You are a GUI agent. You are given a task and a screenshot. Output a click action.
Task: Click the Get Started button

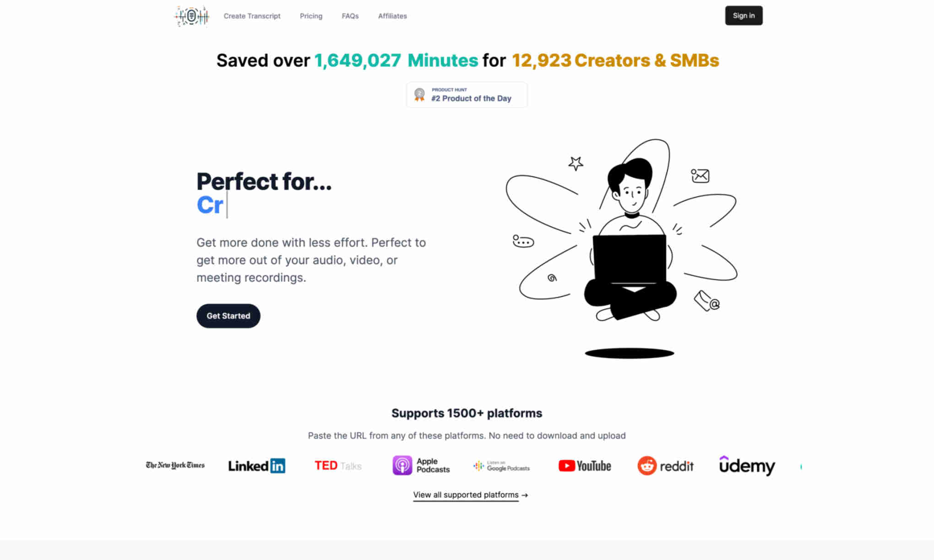(228, 315)
